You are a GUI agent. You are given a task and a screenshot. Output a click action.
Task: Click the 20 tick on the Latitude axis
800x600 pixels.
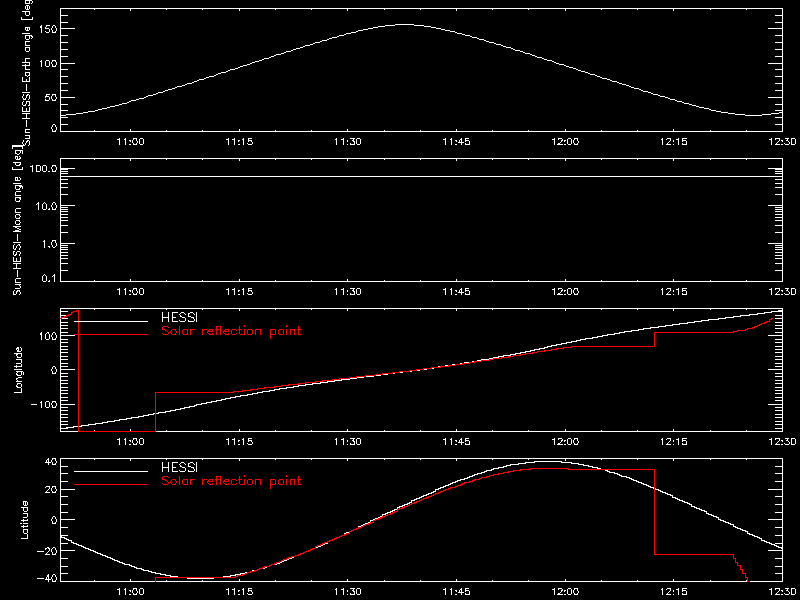pos(51,490)
